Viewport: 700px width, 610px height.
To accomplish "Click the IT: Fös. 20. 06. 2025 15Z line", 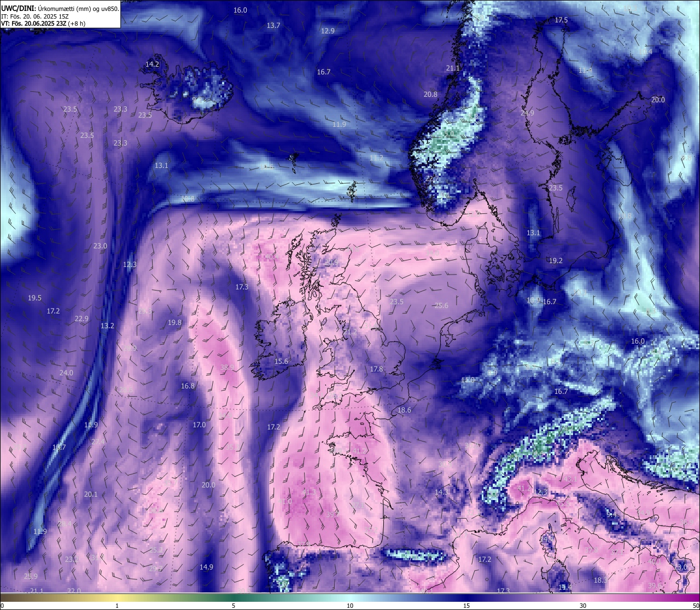I will click(35, 16).
